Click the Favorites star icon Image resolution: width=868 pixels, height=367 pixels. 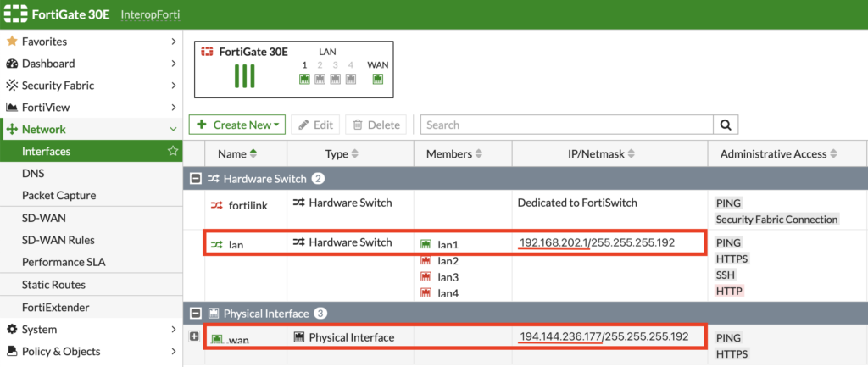click(x=12, y=42)
